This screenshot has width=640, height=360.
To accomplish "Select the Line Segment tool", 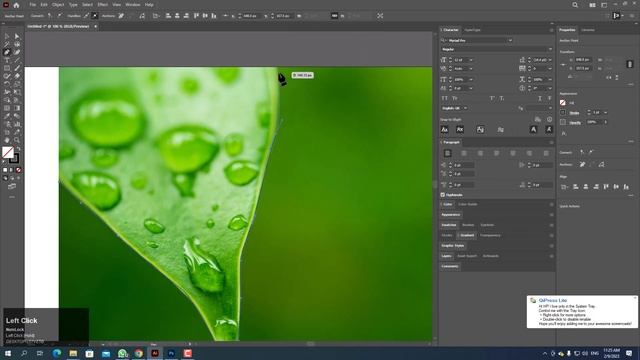I will tap(17, 60).
